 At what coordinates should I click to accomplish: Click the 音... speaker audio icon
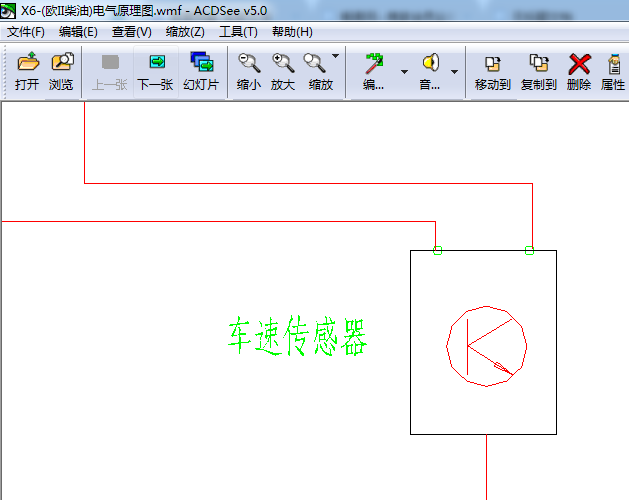pyautogui.click(x=430, y=71)
